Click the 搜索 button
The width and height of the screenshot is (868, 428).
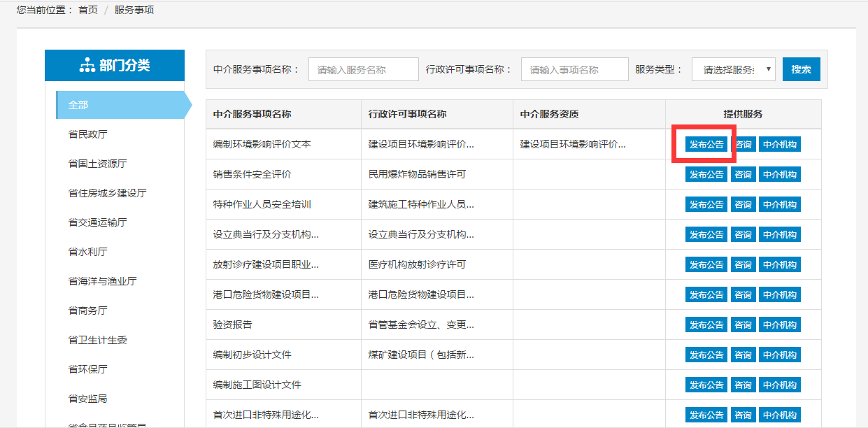click(x=801, y=69)
